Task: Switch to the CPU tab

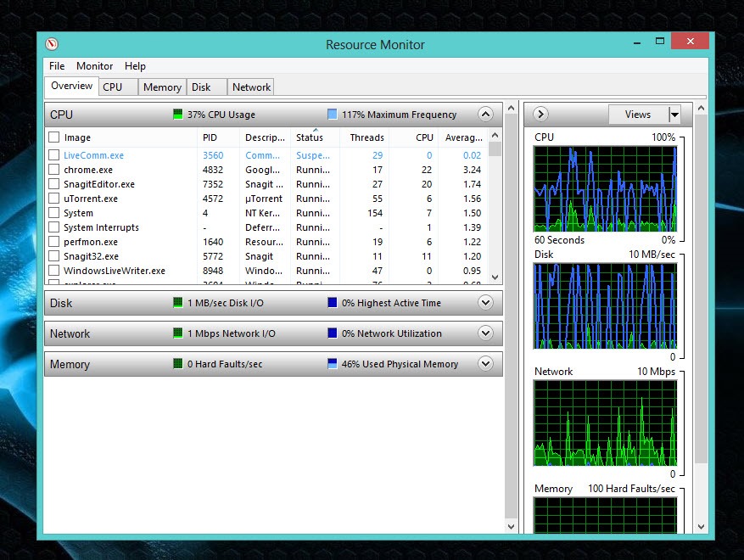Action: pos(118,87)
